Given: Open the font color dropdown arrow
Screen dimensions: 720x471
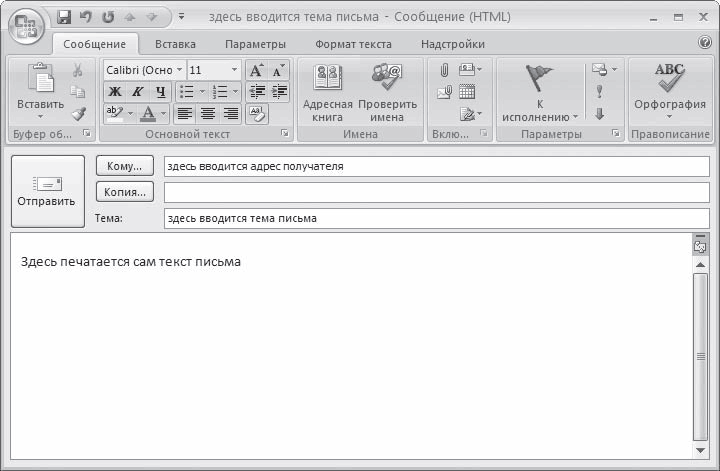Looking at the screenshot, I should coord(163,113).
